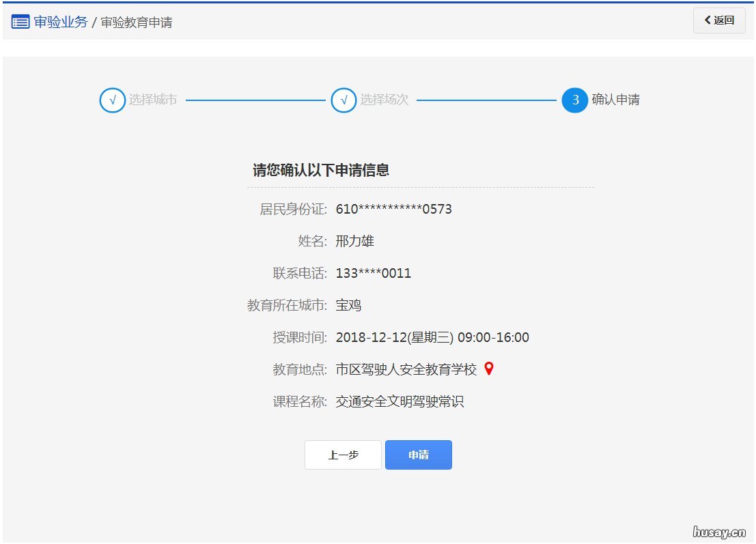
Task: Click the location text 市区驾驶人安全教育学校
Action: click(x=406, y=370)
